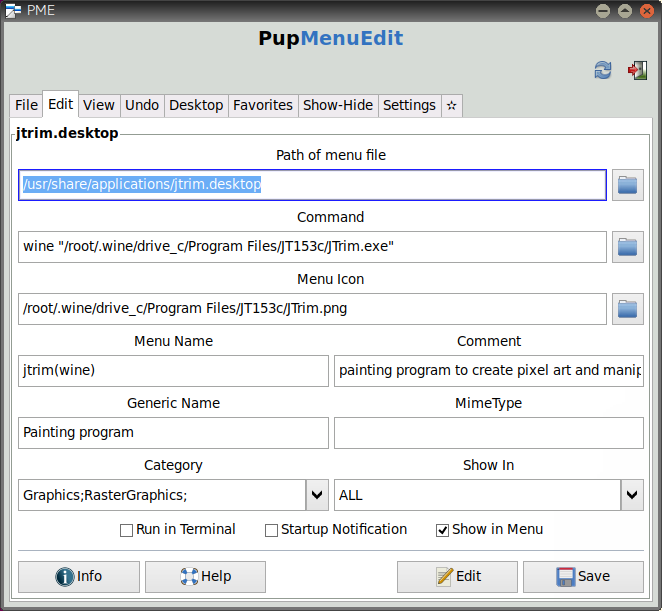Click the Comment text field
Image resolution: width=662 pixels, height=611 pixels.
pyautogui.click(x=489, y=371)
